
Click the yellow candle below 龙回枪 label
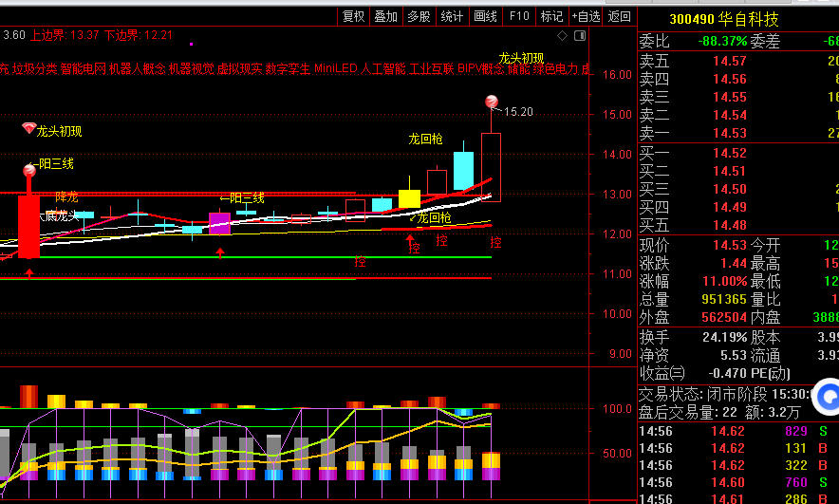click(409, 198)
